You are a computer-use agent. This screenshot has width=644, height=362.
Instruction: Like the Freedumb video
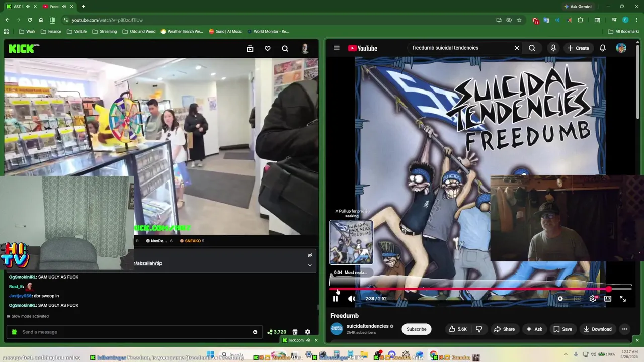pyautogui.click(x=458, y=329)
